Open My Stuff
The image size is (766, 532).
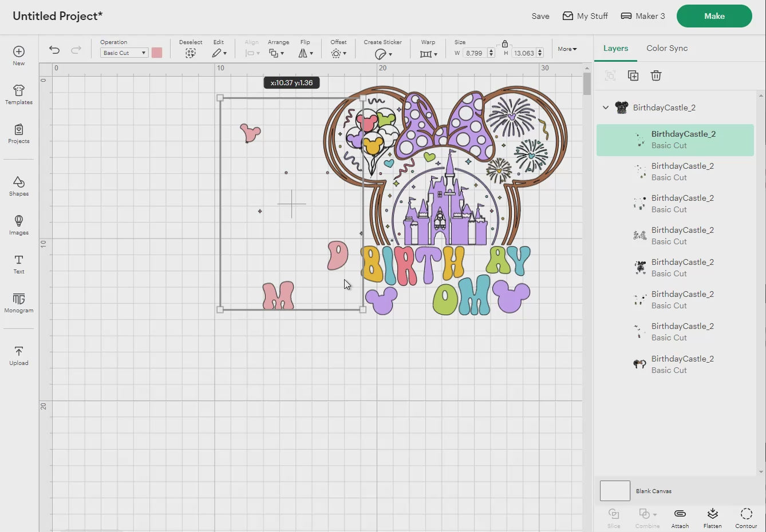pyautogui.click(x=585, y=16)
